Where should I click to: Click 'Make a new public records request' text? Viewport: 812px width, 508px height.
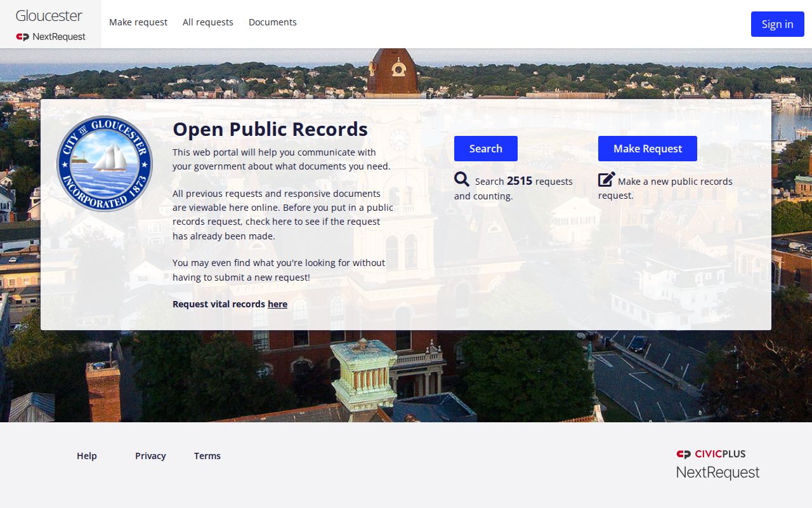click(665, 188)
